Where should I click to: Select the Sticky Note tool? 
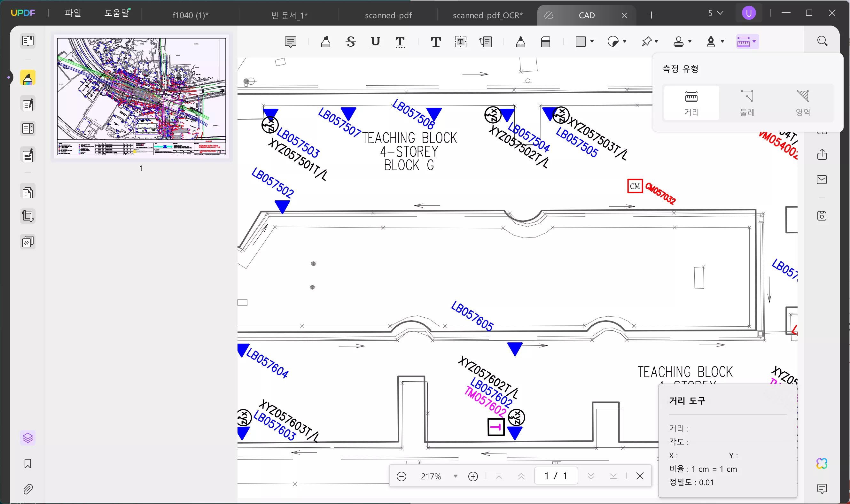[x=290, y=42]
